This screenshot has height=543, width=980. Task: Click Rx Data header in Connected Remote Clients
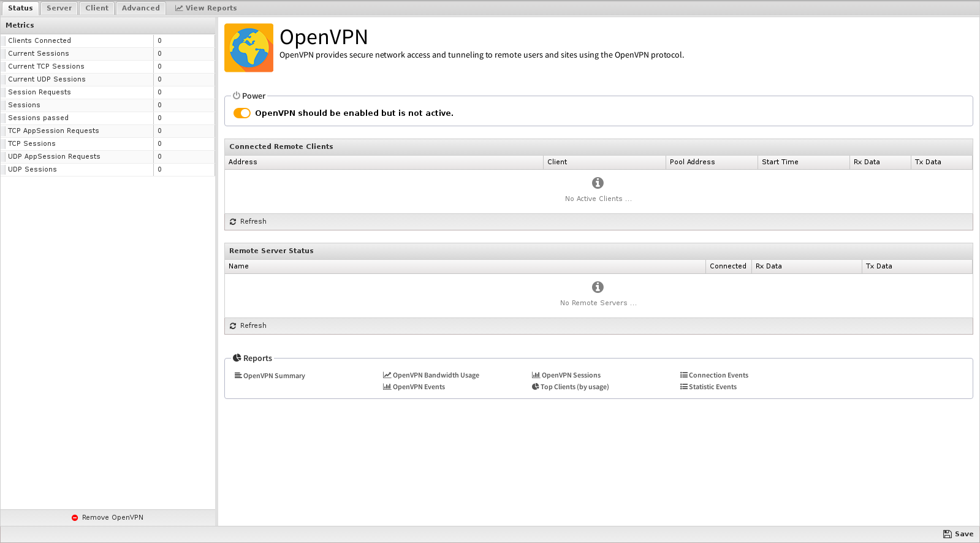(880, 162)
